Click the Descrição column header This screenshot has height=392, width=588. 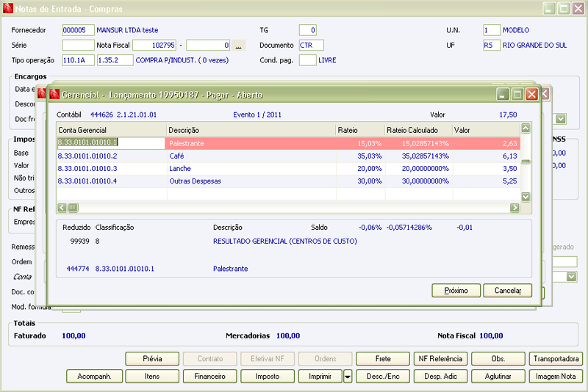(x=251, y=130)
